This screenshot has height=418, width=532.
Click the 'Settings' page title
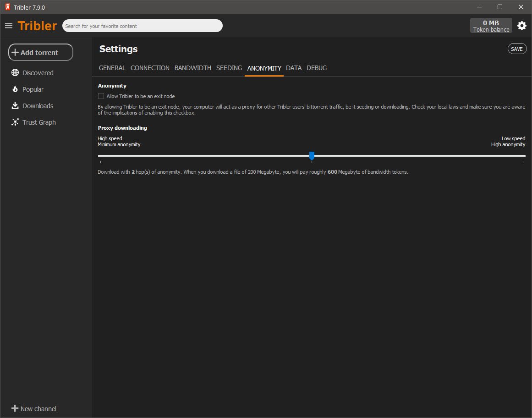click(x=118, y=49)
